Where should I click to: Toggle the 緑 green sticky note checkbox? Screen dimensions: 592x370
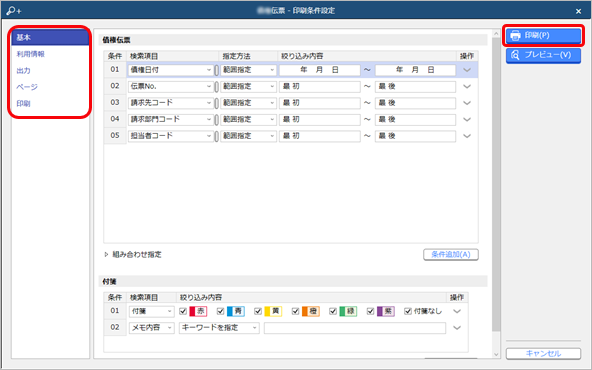[x=333, y=311]
